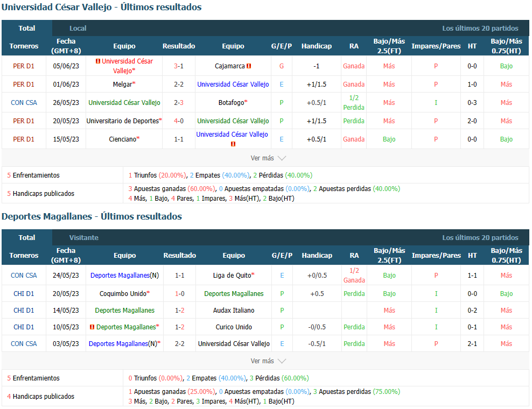
Task: Click the 1/2 Ganada cell in the Liga de Quito row
Action: (x=354, y=276)
